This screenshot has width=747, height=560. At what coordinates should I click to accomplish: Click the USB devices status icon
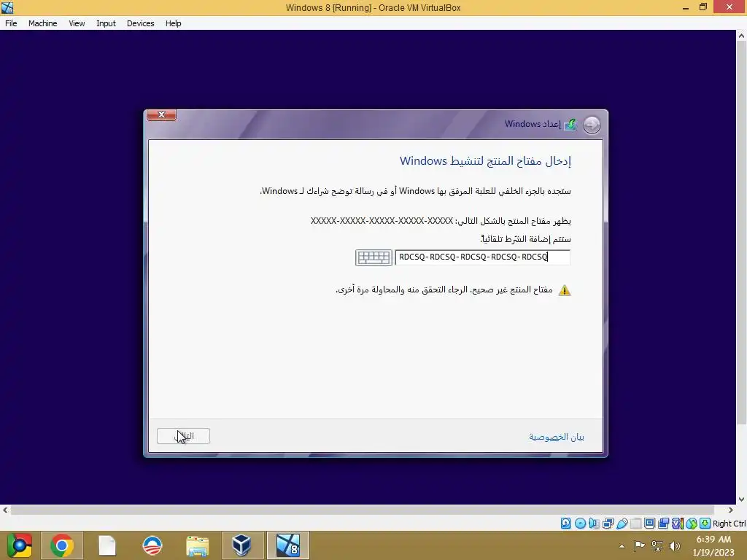tap(622, 524)
